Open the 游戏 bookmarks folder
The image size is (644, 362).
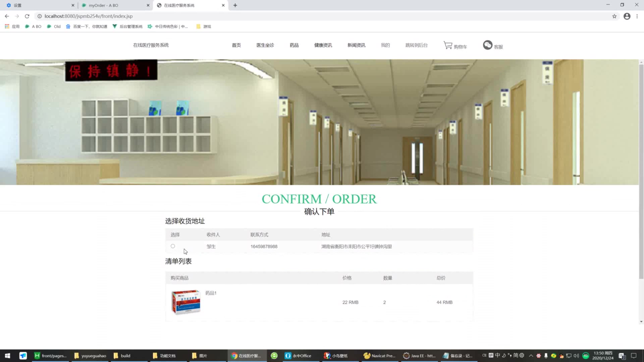pos(203,26)
